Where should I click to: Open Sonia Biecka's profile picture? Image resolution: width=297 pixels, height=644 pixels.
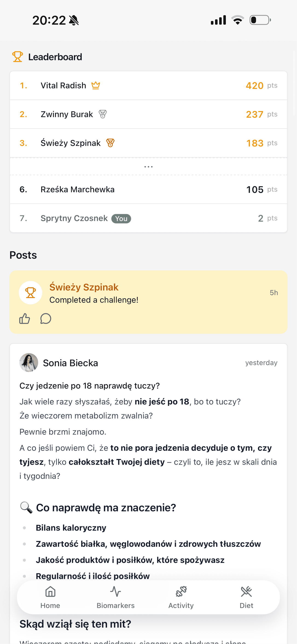coord(29,363)
